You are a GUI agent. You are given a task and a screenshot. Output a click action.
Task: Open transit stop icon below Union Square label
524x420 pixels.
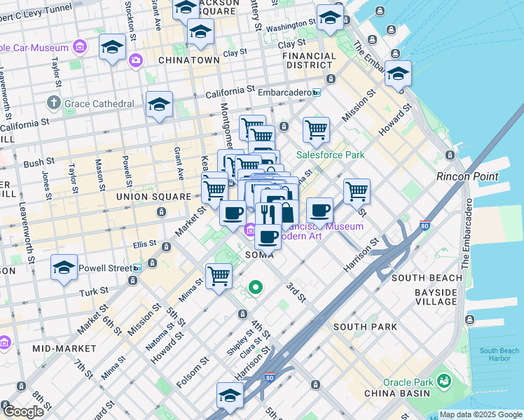click(x=161, y=212)
